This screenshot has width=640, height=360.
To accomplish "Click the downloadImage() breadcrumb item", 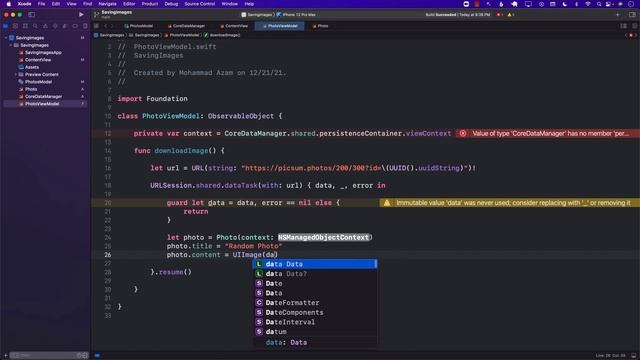I will (x=222, y=35).
